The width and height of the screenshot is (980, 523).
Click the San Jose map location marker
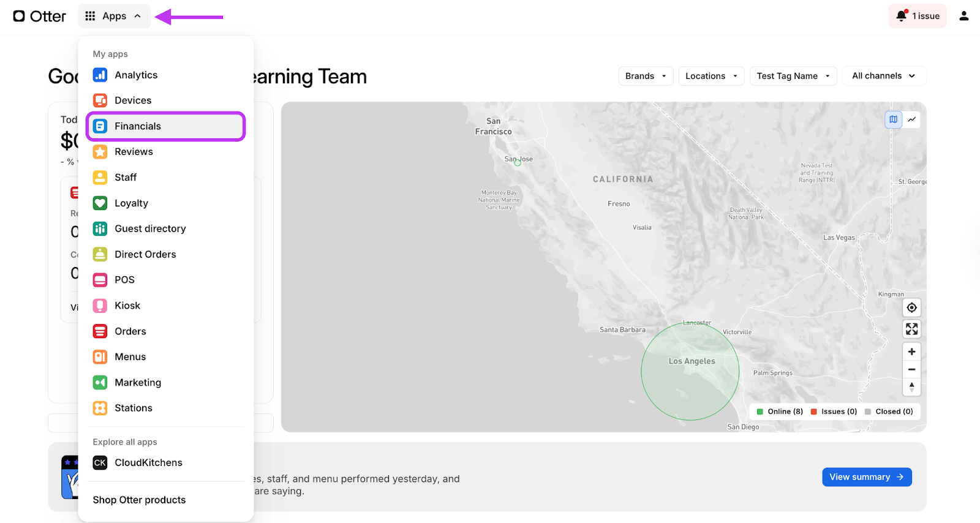pyautogui.click(x=518, y=162)
